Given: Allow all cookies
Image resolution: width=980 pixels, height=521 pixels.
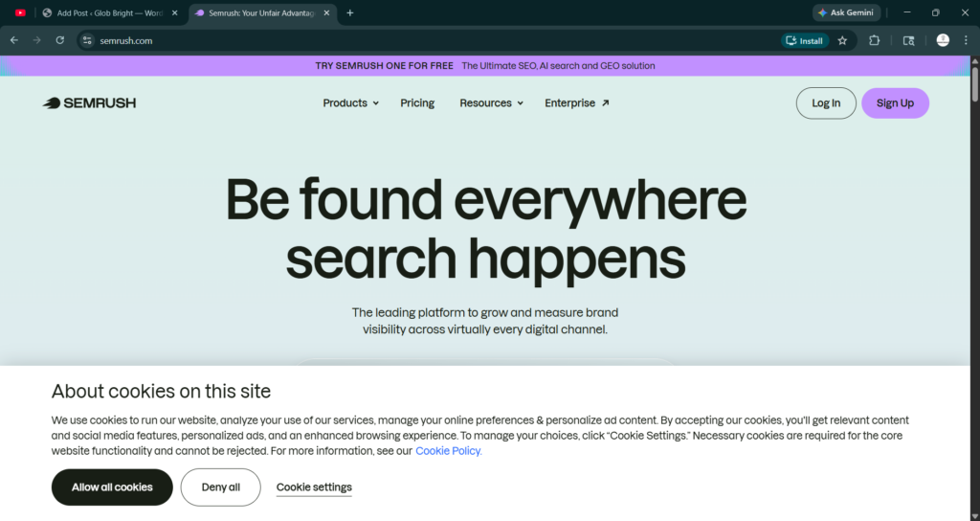Looking at the screenshot, I should coord(112,487).
